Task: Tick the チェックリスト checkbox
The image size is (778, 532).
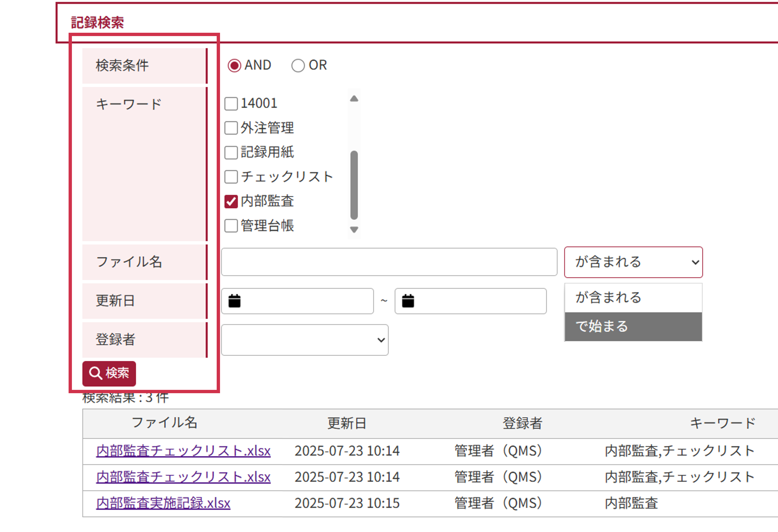Action: (231, 177)
